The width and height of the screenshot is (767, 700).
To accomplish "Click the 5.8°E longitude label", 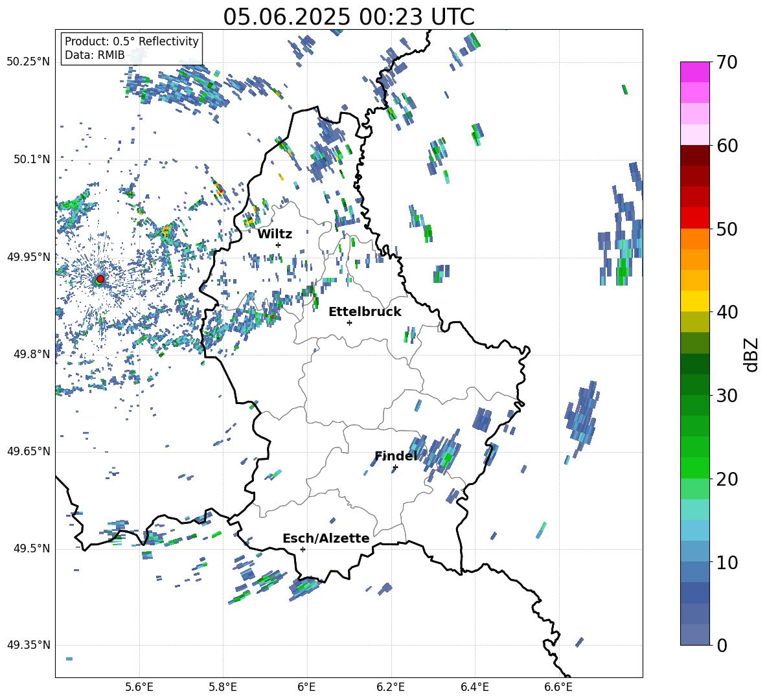I will [x=223, y=687].
